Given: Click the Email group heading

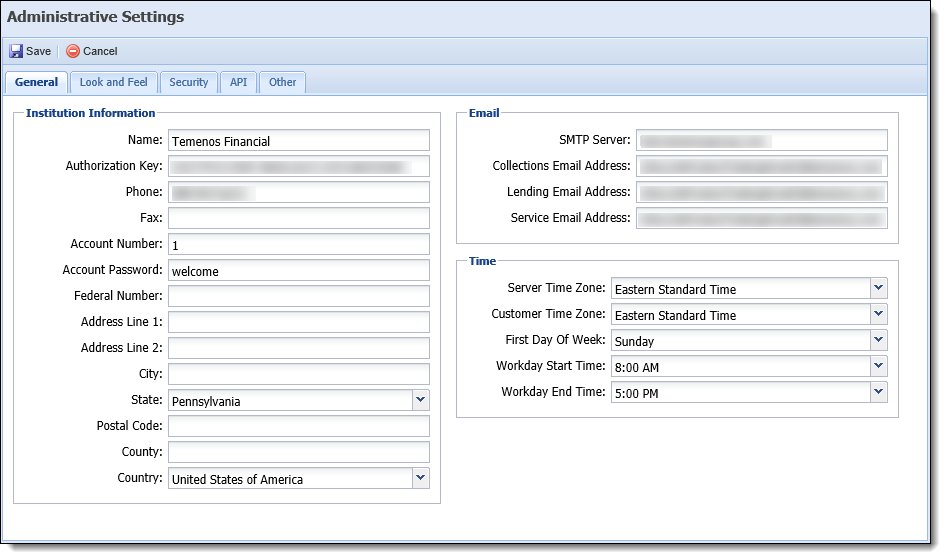Looking at the screenshot, I should [484, 113].
